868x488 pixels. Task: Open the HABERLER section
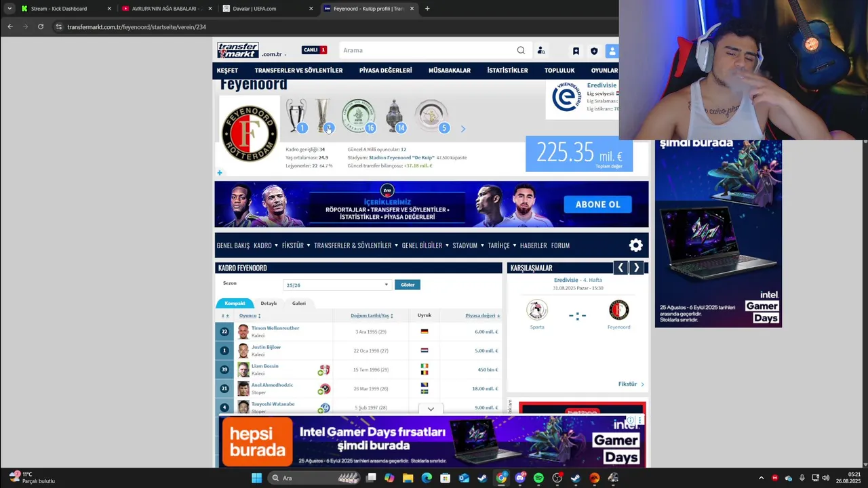tap(534, 245)
